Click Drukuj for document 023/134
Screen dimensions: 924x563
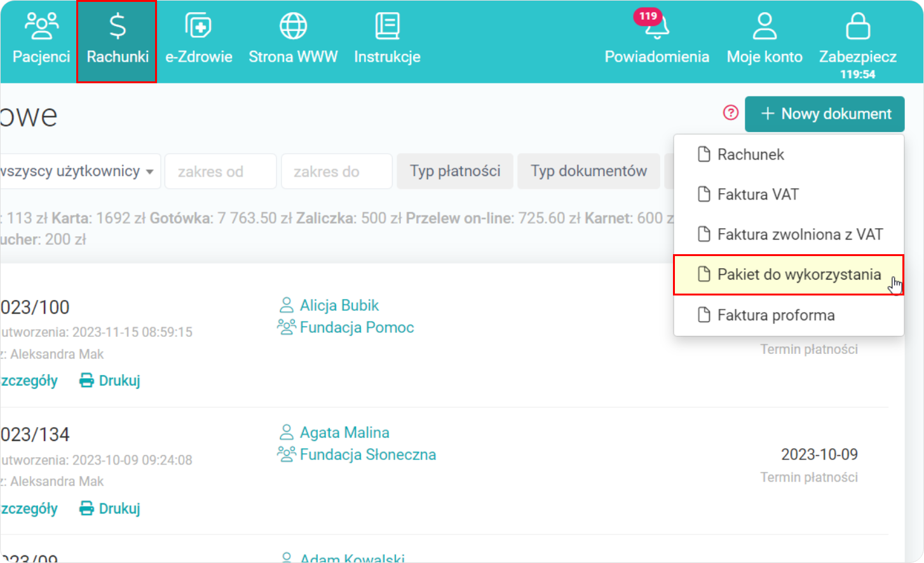point(110,508)
